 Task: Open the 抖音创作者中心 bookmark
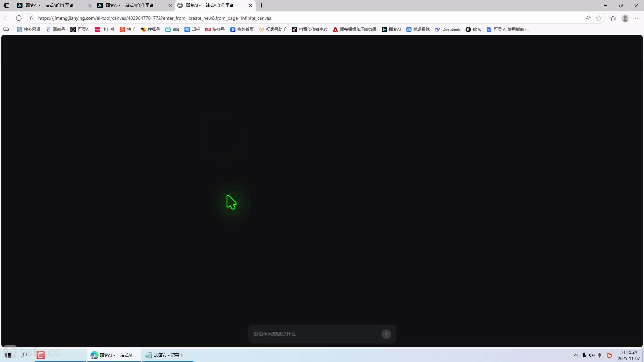pos(309,29)
